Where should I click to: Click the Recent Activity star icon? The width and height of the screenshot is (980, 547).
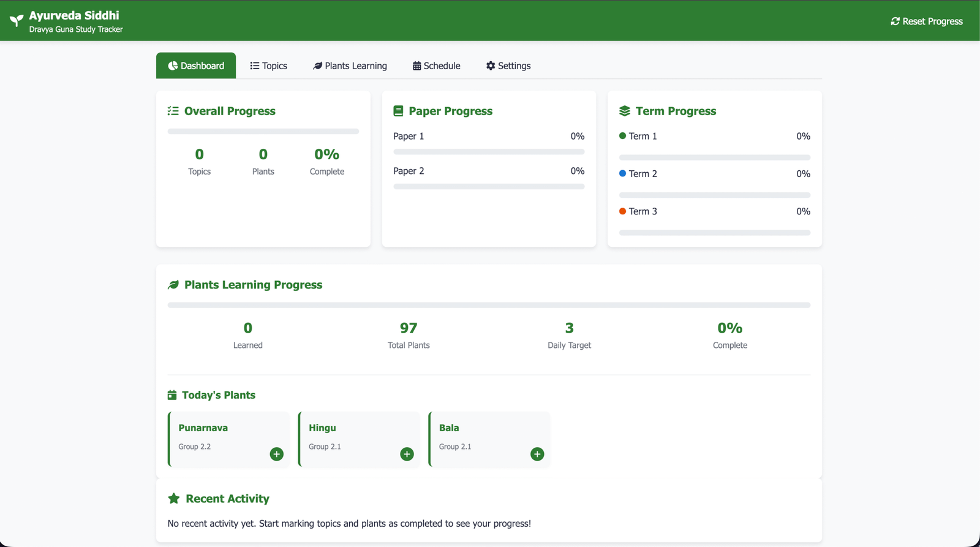(174, 499)
